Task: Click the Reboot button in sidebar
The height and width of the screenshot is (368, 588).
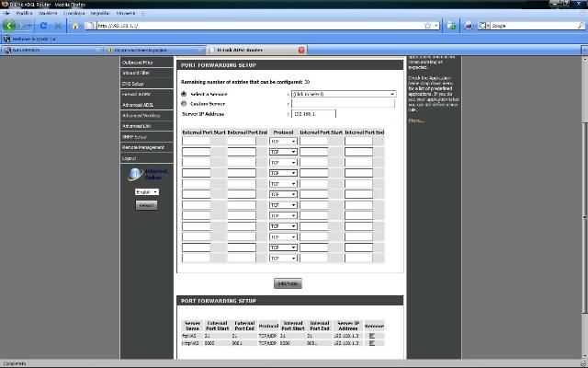Action: tap(146, 205)
